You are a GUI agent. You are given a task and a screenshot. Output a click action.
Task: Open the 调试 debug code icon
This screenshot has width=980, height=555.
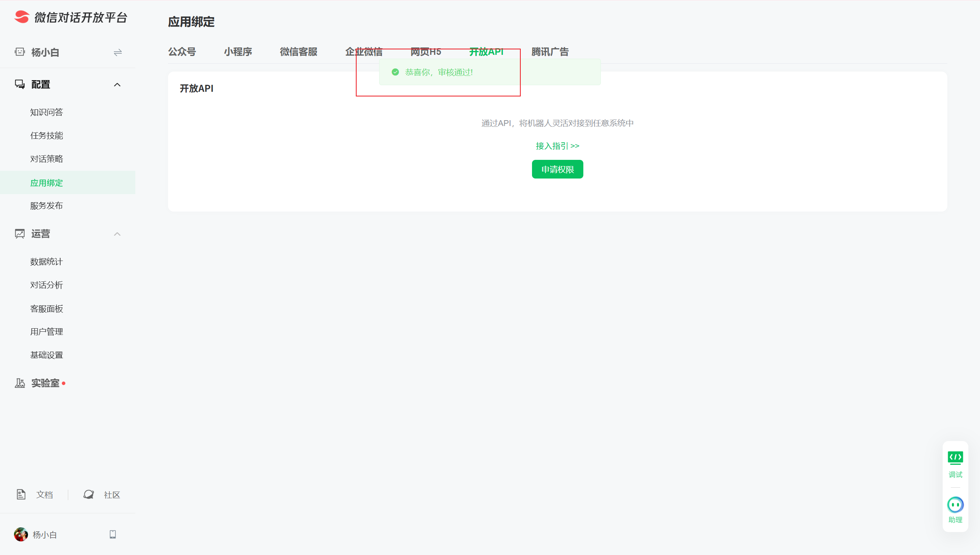(x=955, y=458)
